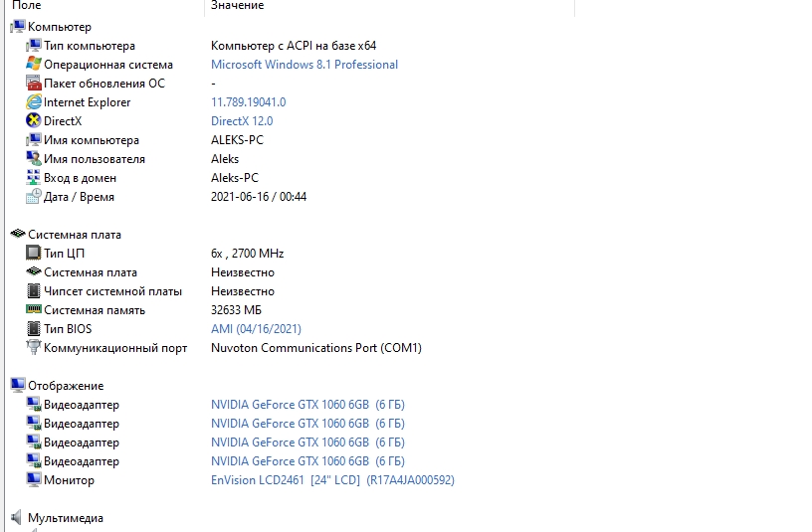
Task: Click the Internet Explorer icon
Action: 35,102
